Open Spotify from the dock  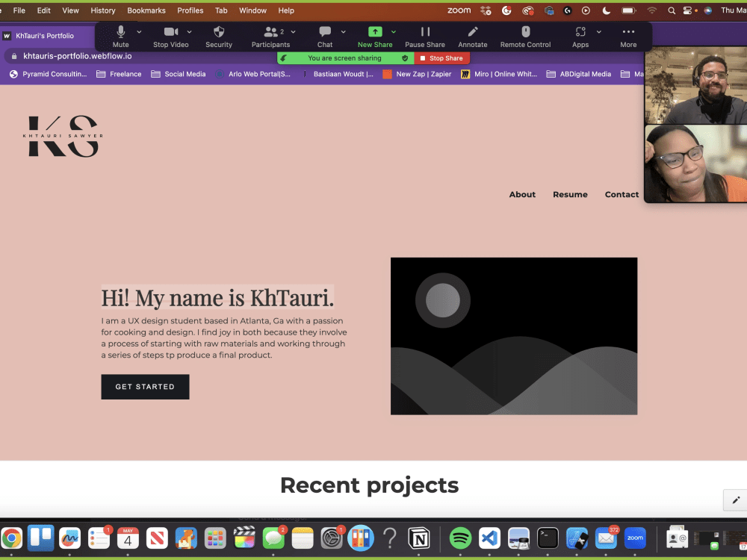coord(460,538)
